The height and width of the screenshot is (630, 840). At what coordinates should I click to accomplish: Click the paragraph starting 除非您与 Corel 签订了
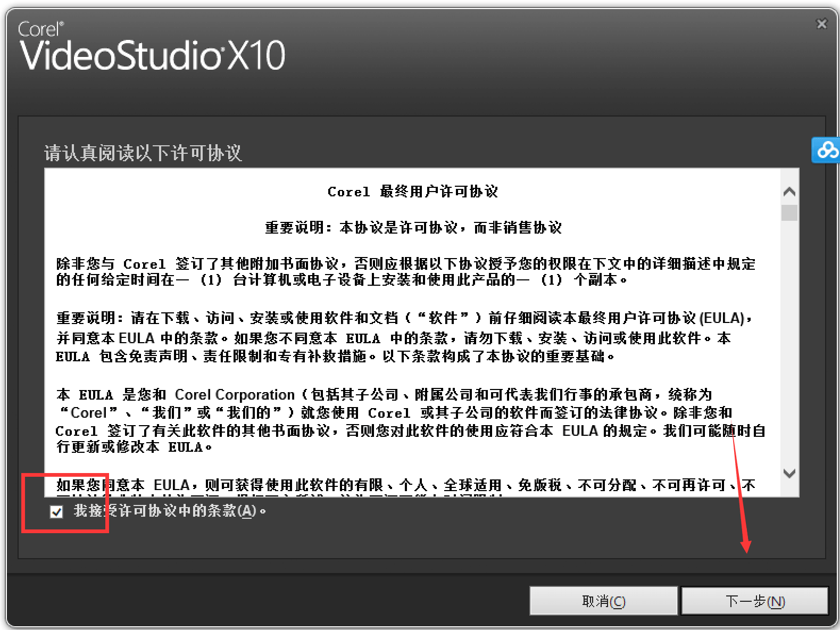pyautogui.click(x=405, y=271)
